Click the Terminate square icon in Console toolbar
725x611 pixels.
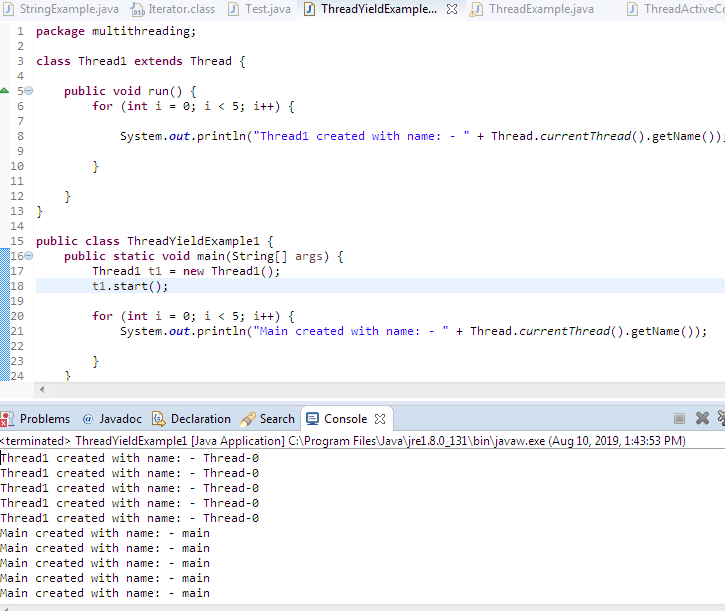680,419
